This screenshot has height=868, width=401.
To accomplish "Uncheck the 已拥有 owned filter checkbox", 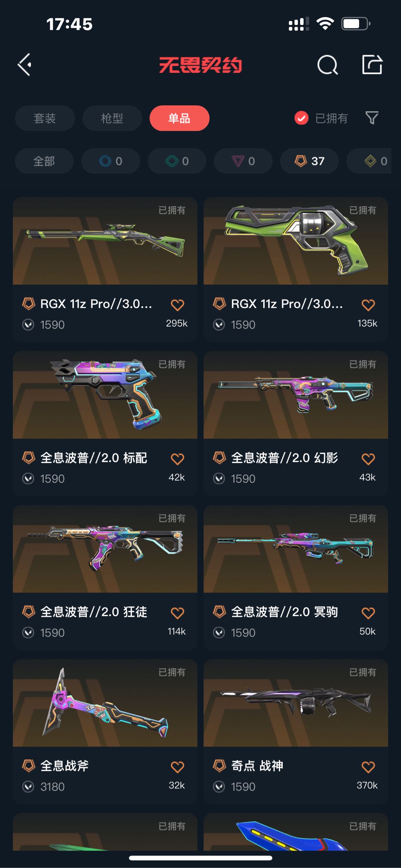I will click(x=301, y=118).
